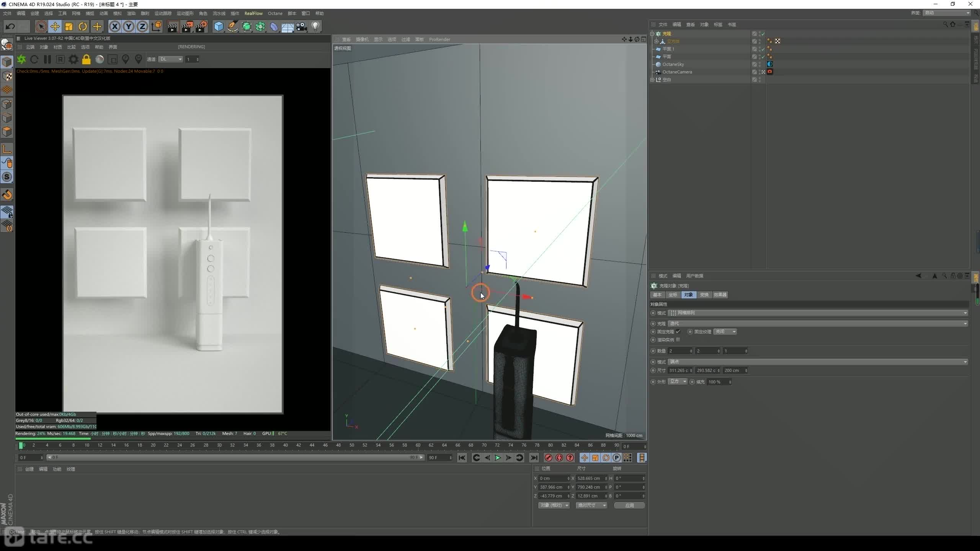This screenshot has width=980, height=551.
Task: Play the animation forward
Action: coord(498,458)
